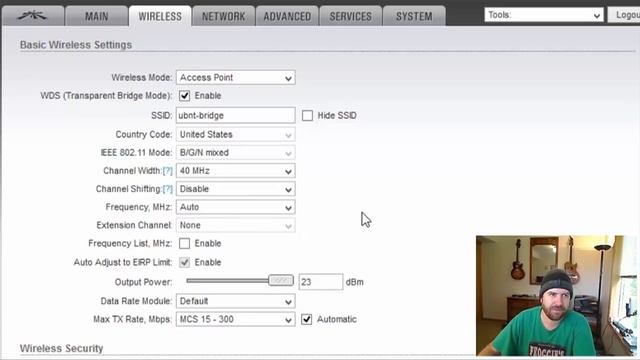The image size is (640, 360).
Task: Go to the NETWORK tab
Action: tap(224, 16)
